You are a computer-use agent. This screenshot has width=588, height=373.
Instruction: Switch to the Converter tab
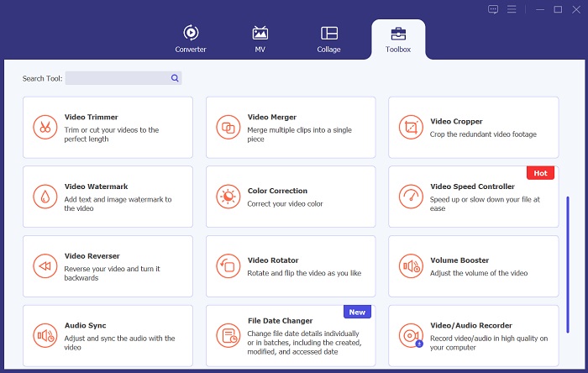(x=191, y=39)
